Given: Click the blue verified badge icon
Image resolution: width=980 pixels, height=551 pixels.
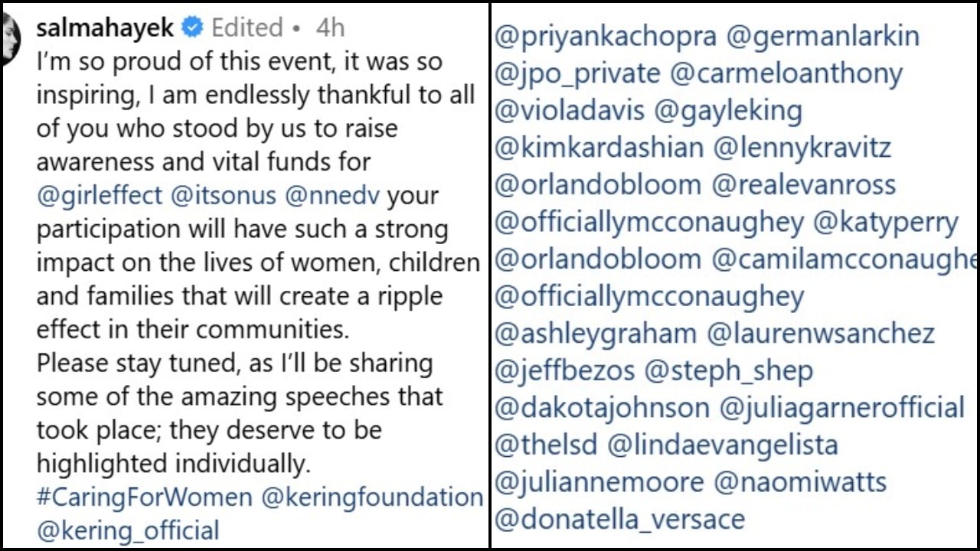Looking at the screenshot, I should (x=191, y=28).
